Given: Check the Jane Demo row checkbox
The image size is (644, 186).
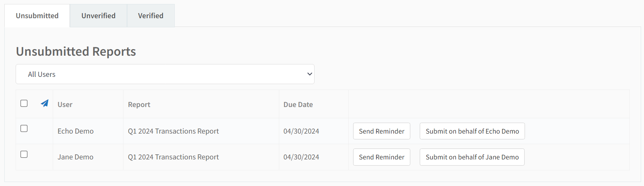Looking at the screenshot, I should point(24,154).
